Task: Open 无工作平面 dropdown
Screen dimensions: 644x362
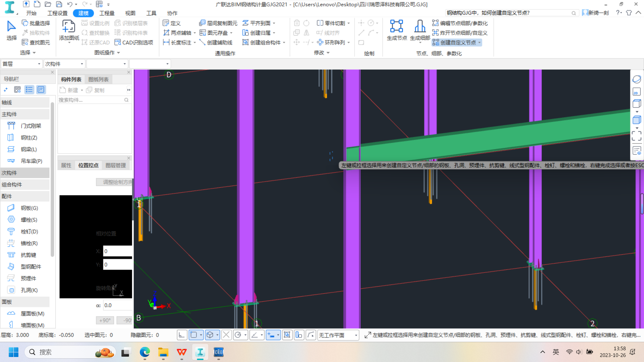Action: coord(338,335)
